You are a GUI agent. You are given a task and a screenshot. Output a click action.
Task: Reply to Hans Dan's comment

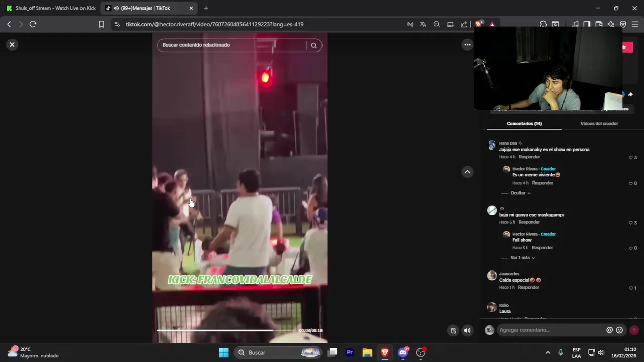pyautogui.click(x=529, y=157)
